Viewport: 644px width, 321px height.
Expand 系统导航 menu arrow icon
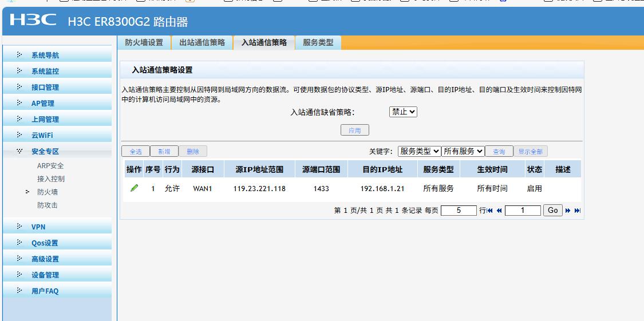tap(19, 54)
